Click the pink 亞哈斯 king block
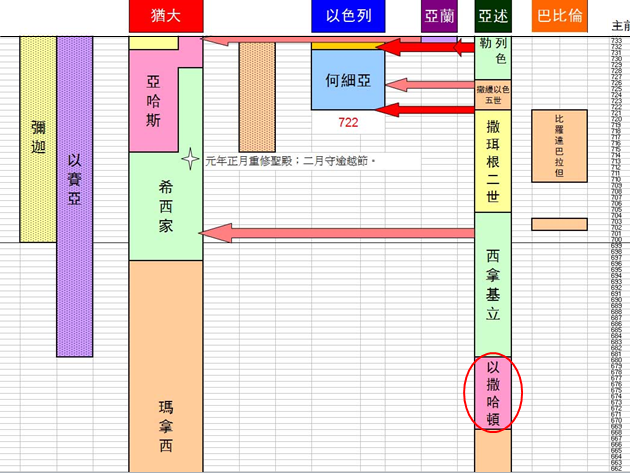The height and width of the screenshot is (473, 630). (x=153, y=101)
